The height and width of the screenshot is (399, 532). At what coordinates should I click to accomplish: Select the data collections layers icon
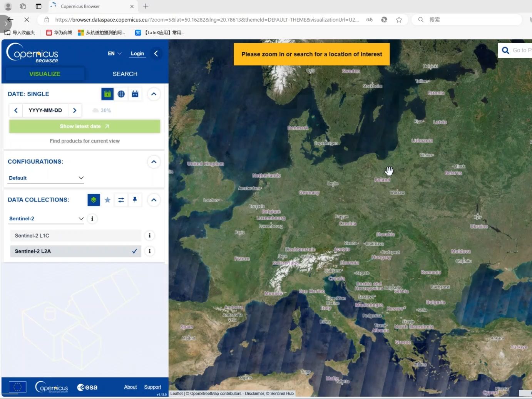[x=94, y=200]
